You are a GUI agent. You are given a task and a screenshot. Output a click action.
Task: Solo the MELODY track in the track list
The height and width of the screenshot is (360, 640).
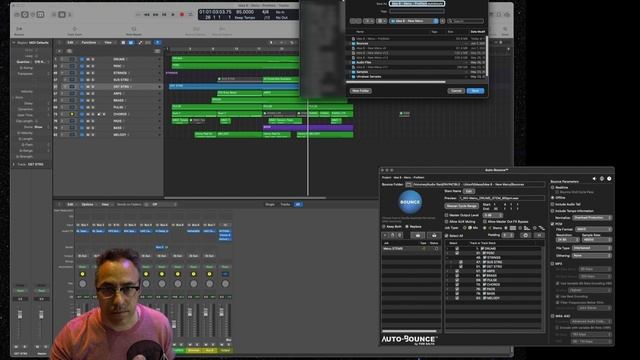pos(93,135)
